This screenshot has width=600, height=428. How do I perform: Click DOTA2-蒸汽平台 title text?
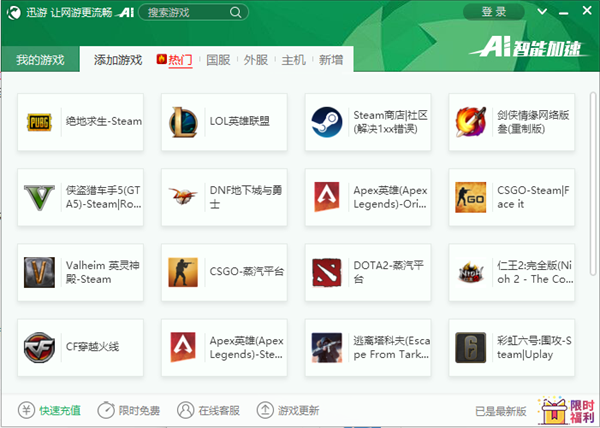(388, 272)
